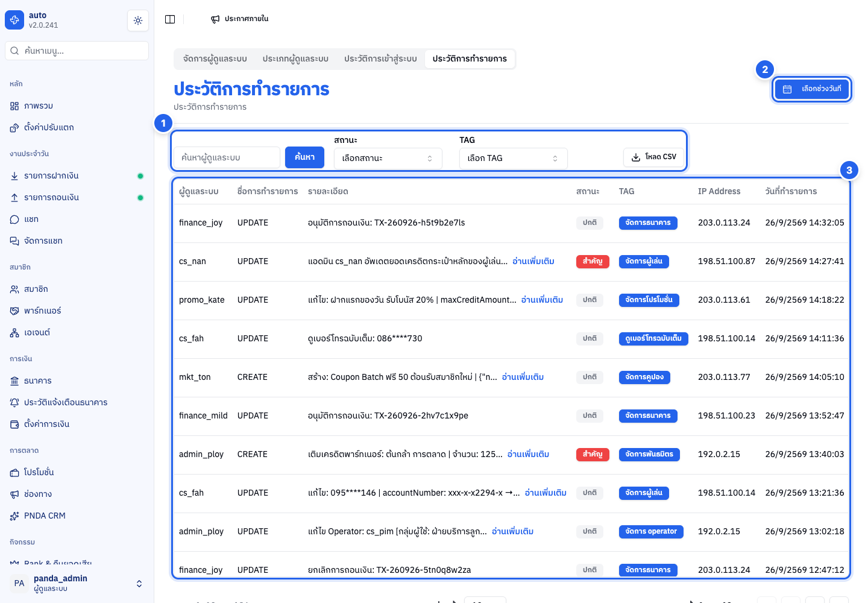Click IP address 203.0.113.77

pos(724,377)
